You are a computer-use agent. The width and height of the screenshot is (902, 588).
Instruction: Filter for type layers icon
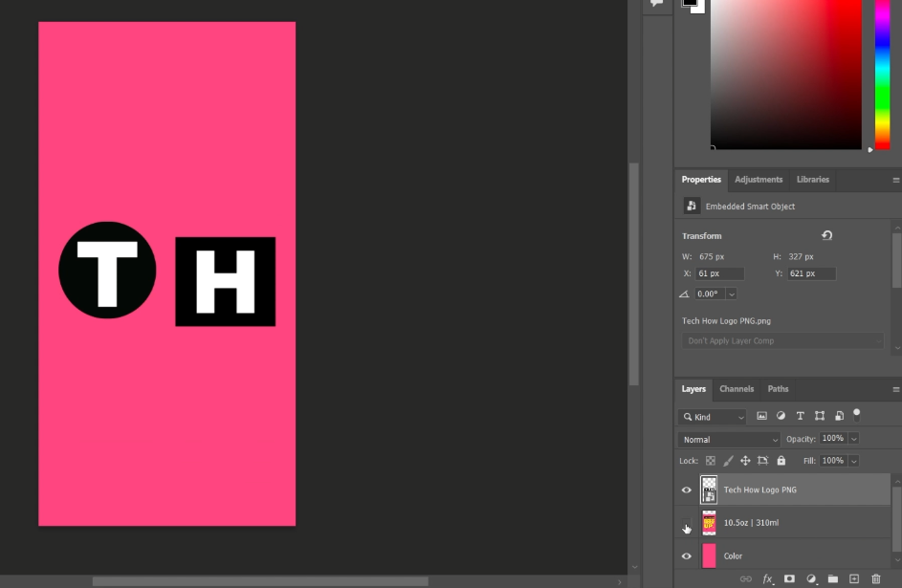pos(801,416)
